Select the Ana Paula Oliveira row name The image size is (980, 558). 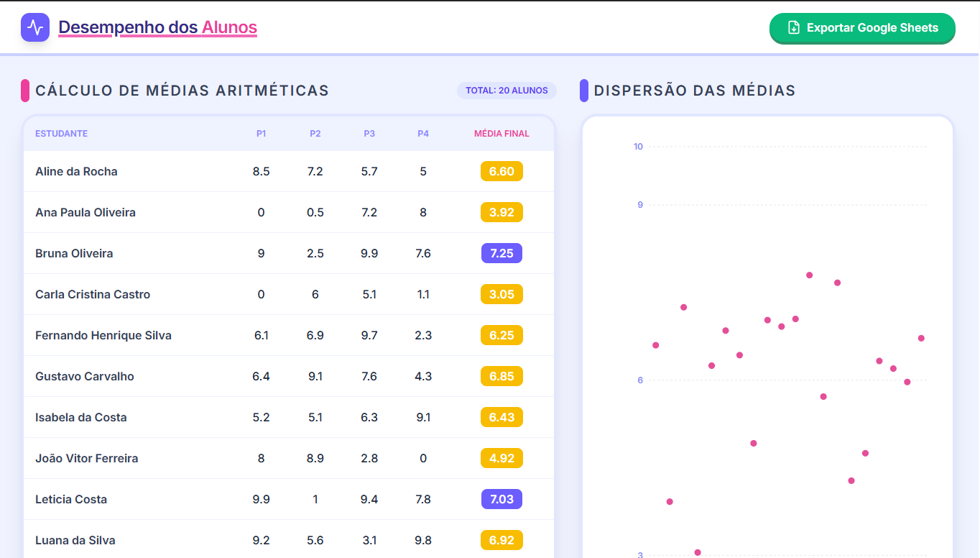(x=85, y=212)
